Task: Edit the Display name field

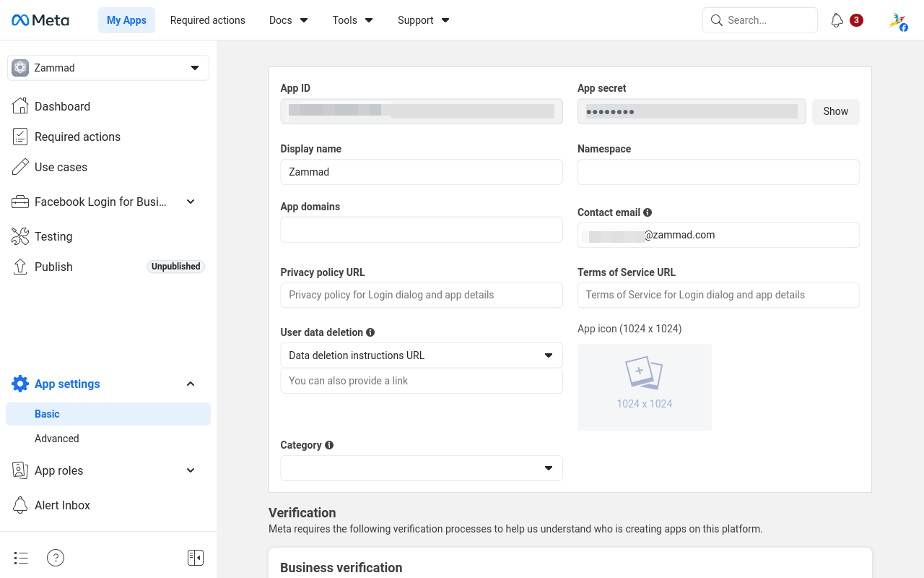Action: coord(422,172)
